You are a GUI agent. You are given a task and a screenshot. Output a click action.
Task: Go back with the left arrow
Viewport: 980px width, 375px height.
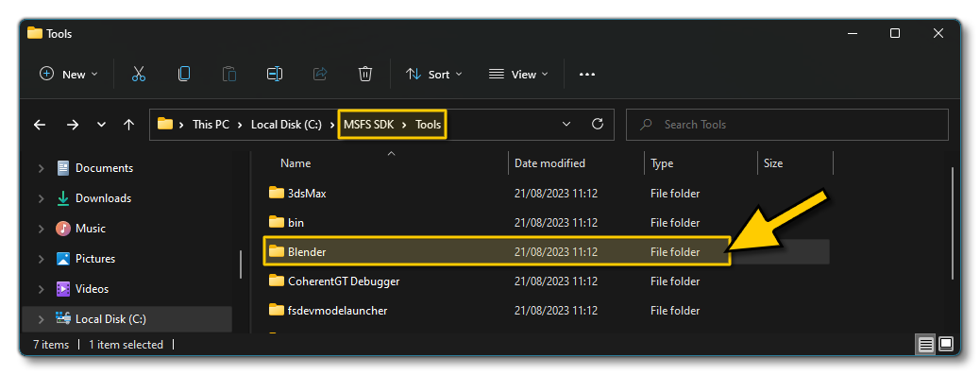click(x=40, y=125)
